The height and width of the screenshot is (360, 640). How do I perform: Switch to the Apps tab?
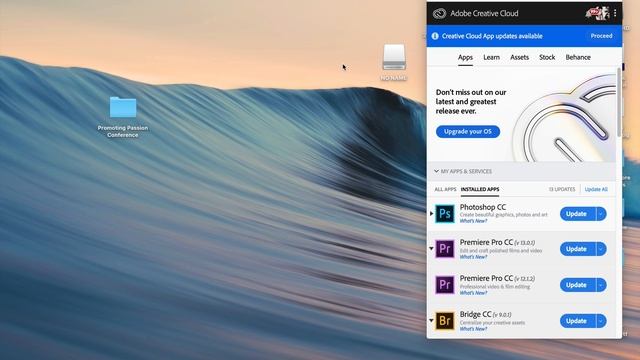coord(465,58)
